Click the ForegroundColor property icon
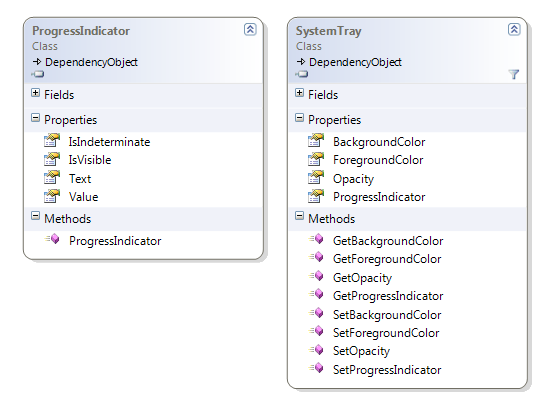Viewport: 542px width, 405px height. click(x=316, y=159)
